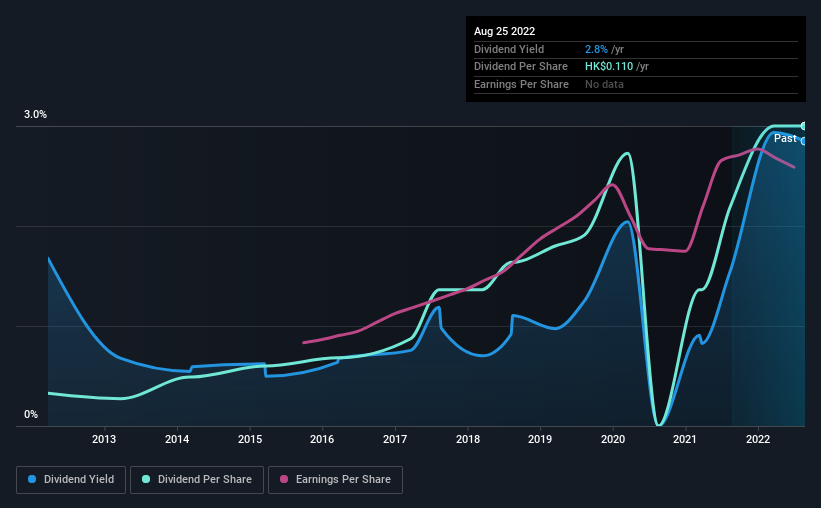Toggle the Dividend Yield legend series
The width and height of the screenshot is (821, 508).
click(x=71, y=480)
